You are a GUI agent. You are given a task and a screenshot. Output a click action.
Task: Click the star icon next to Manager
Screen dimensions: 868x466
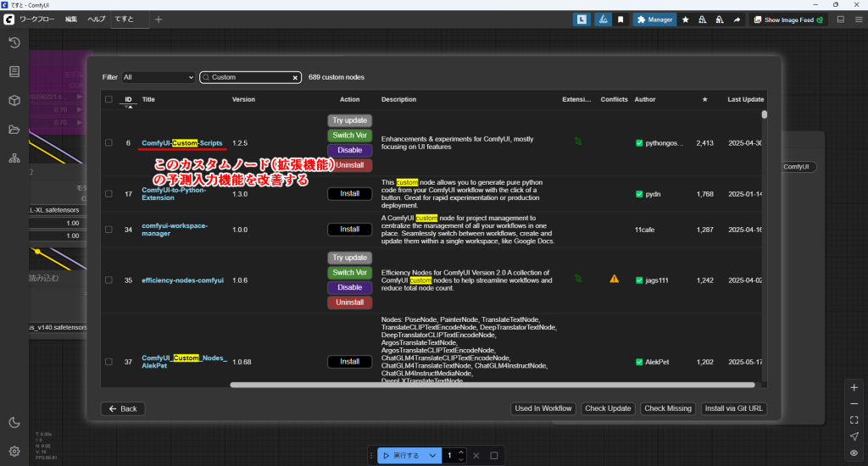[685, 19]
